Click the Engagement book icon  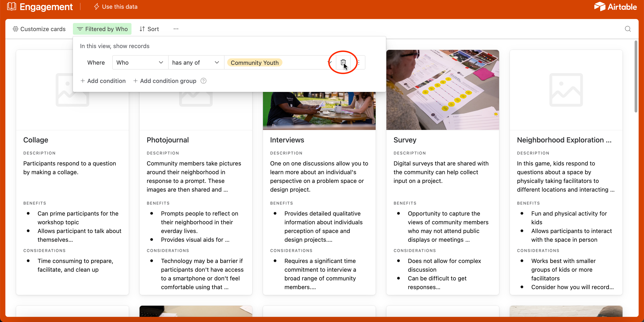(x=11, y=6)
